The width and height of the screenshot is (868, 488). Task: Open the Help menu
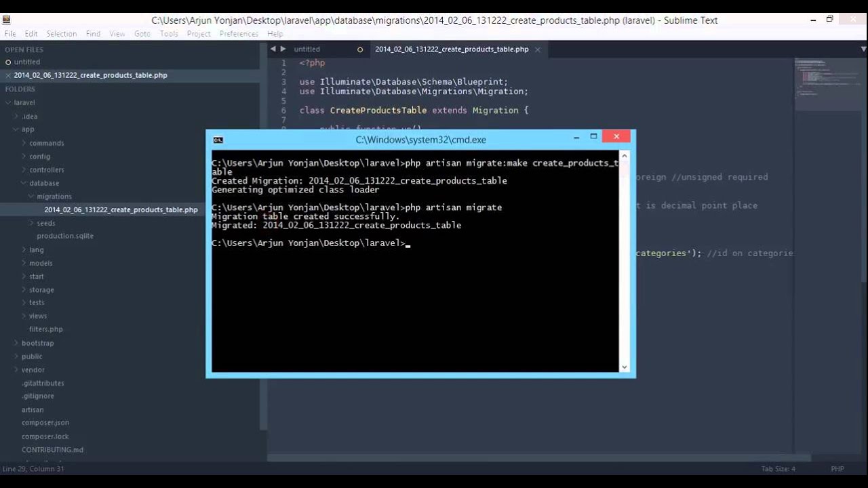click(x=275, y=33)
